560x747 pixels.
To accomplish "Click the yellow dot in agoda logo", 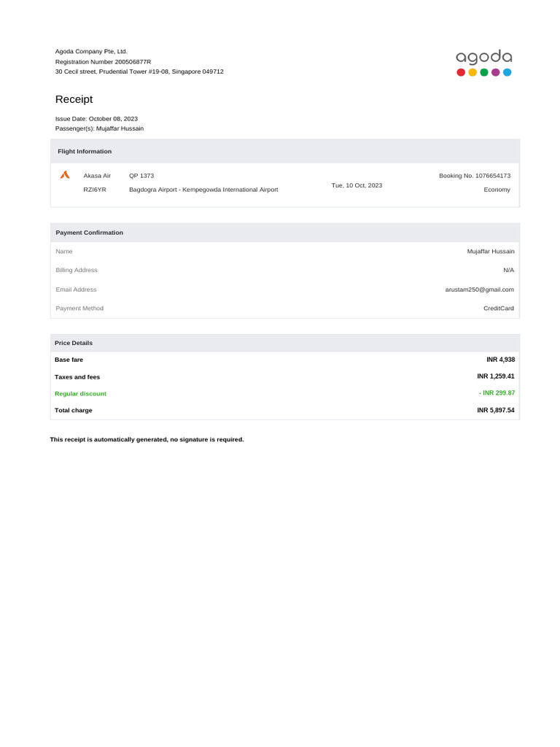I will point(472,72).
